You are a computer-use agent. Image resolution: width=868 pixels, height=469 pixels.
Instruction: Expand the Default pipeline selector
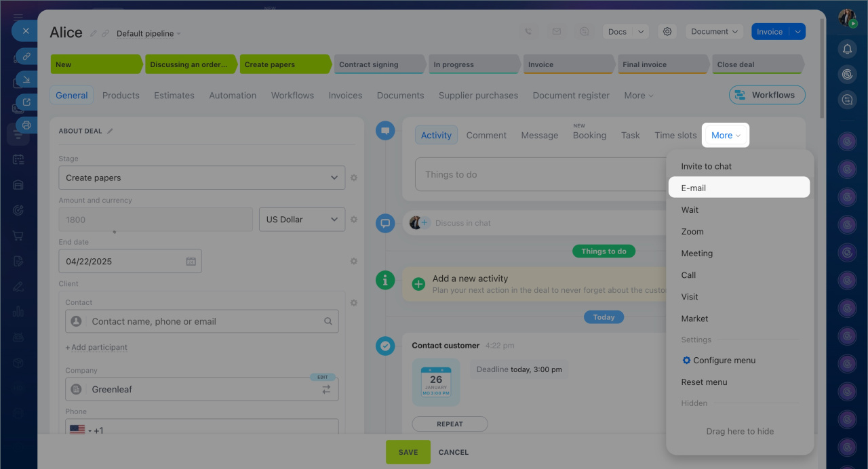[x=149, y=34]
